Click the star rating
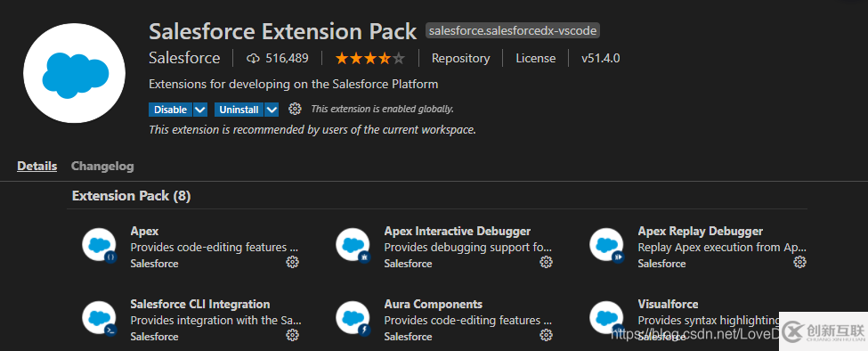 (x=369, y=58)
